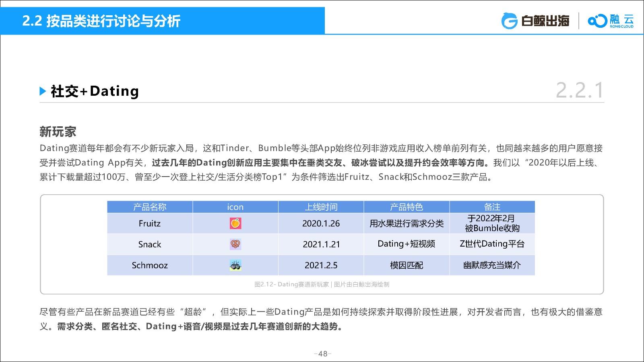Click the 图2.12 figure caption
The image size is (644, 362).
point(322,284)
